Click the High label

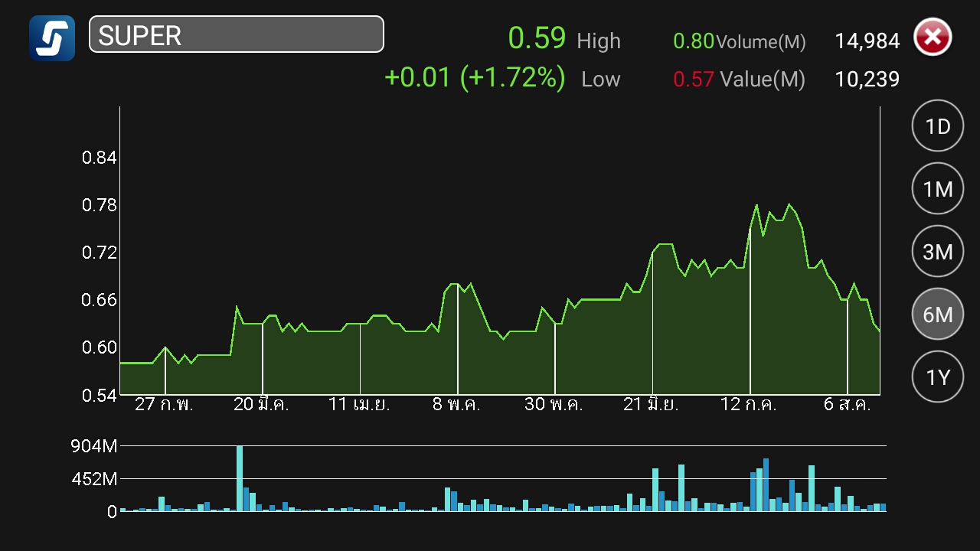pyautogui.click(x=599, y=41)
